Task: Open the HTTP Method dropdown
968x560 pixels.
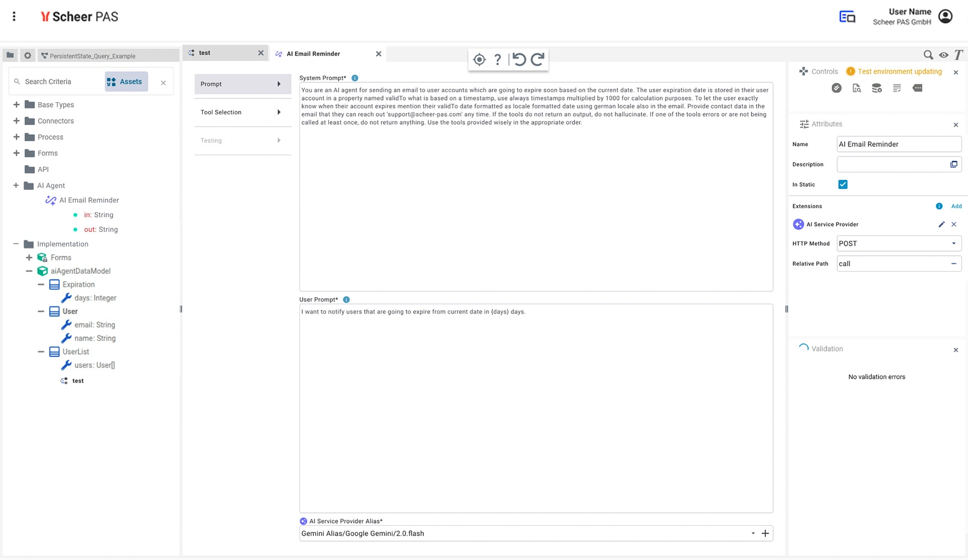Action: (898, 244)
